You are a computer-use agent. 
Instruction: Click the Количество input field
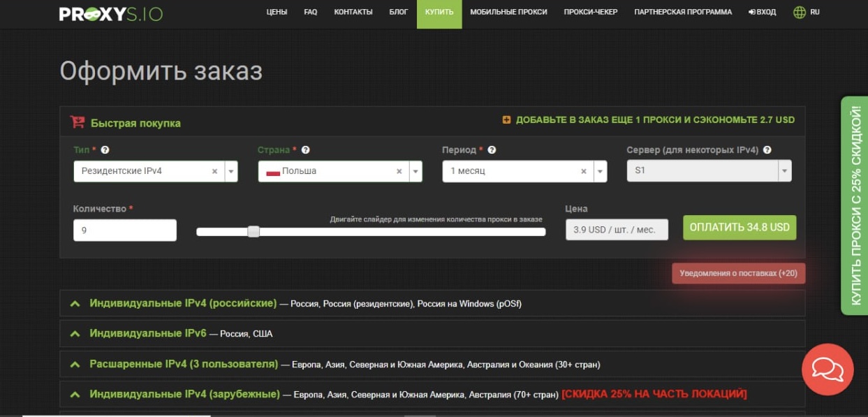(125, 230)
